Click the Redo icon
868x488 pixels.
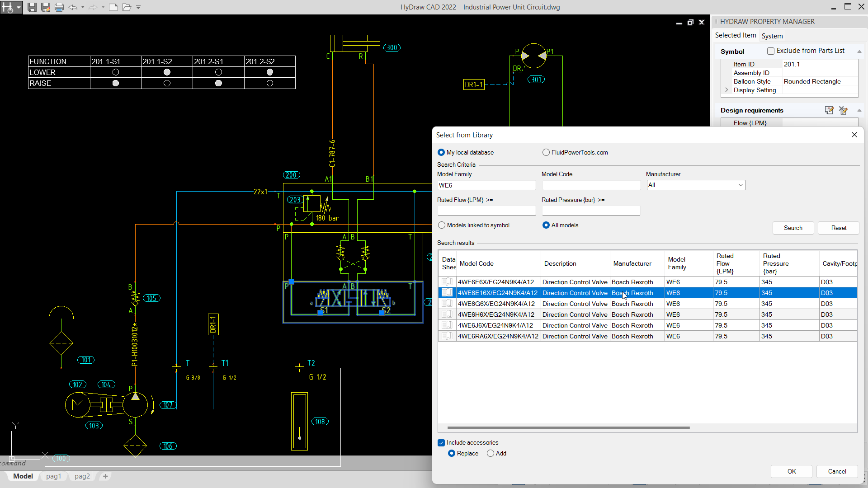(x=93, y=7)
